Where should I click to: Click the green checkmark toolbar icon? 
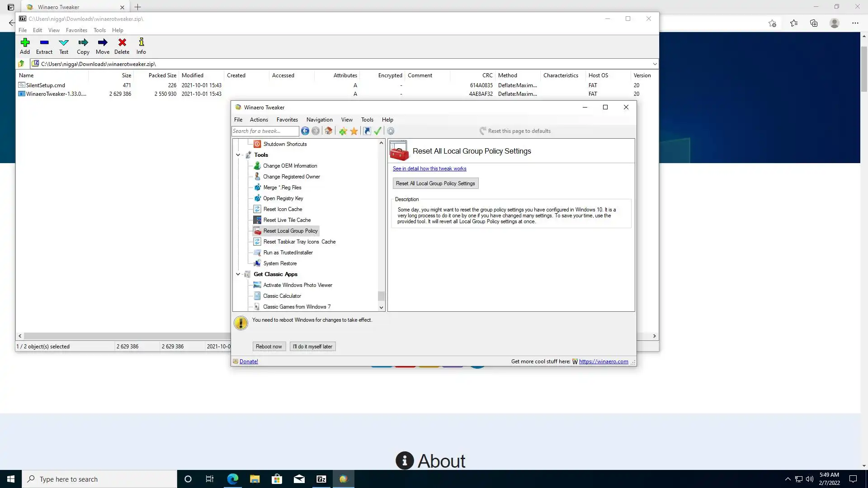coord(378,131)
